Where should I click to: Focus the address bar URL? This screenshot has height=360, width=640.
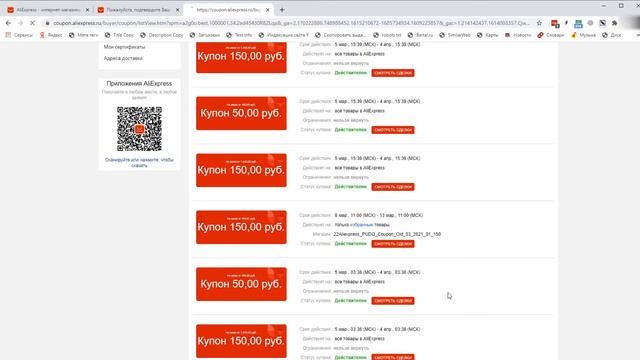(291, 23)
